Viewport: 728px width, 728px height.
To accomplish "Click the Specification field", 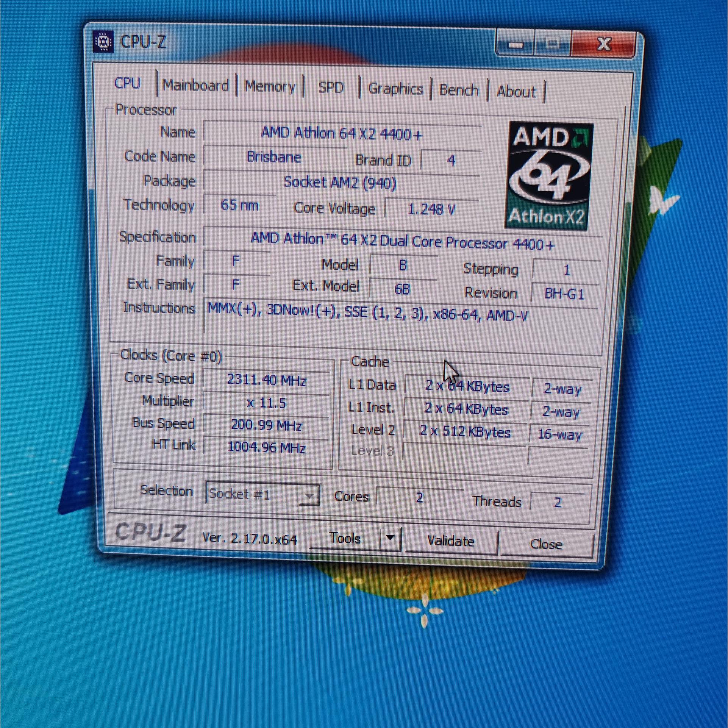I will (x=401, y=241).
